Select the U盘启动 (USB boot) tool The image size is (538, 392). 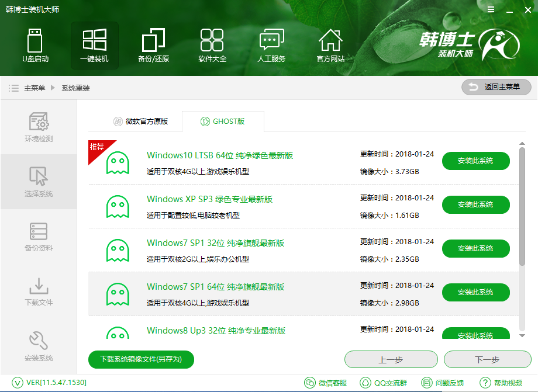click(x=35, y=45)
